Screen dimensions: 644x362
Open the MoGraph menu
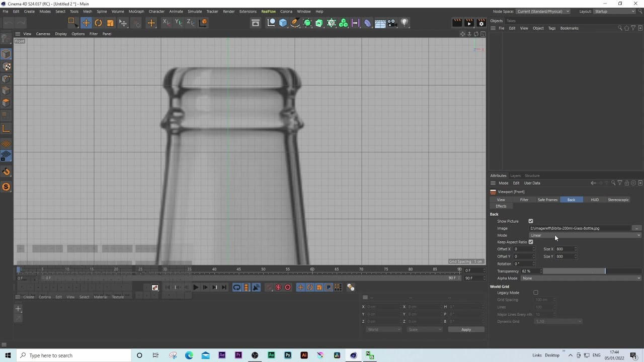click(136, 11)
